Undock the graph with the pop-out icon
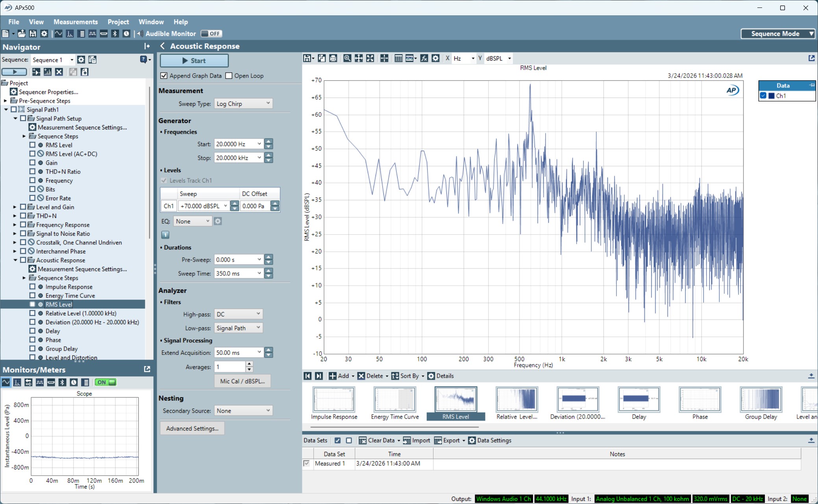The height and width of the screenshot is (504, 818). coord(811,58)
